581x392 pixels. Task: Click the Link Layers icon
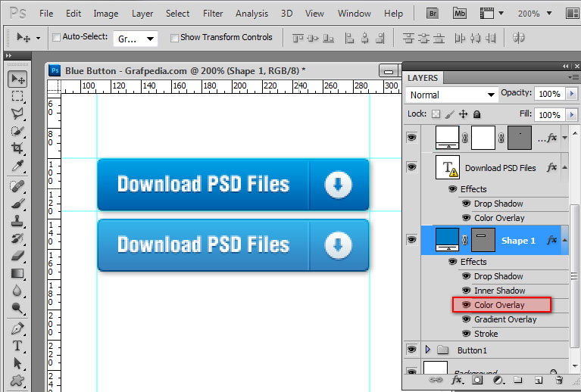coord(435,380)
